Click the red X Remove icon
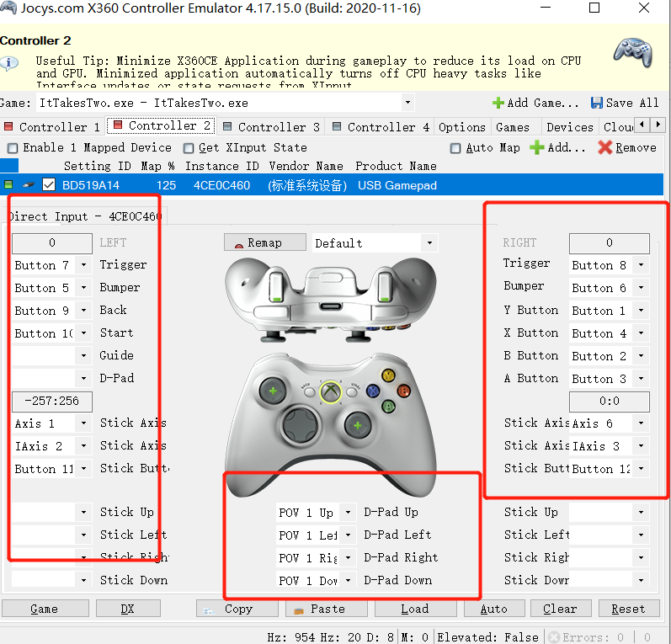 [x=605, y=147]
